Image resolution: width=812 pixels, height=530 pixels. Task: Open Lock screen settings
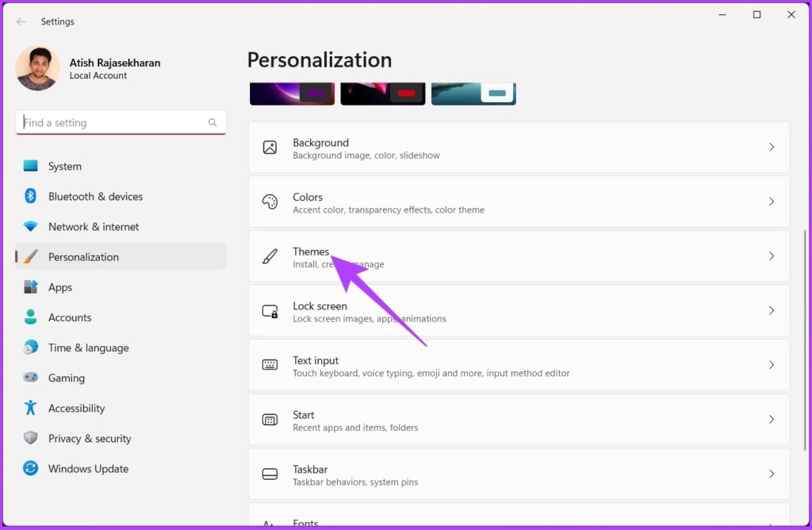pos(519,310)
